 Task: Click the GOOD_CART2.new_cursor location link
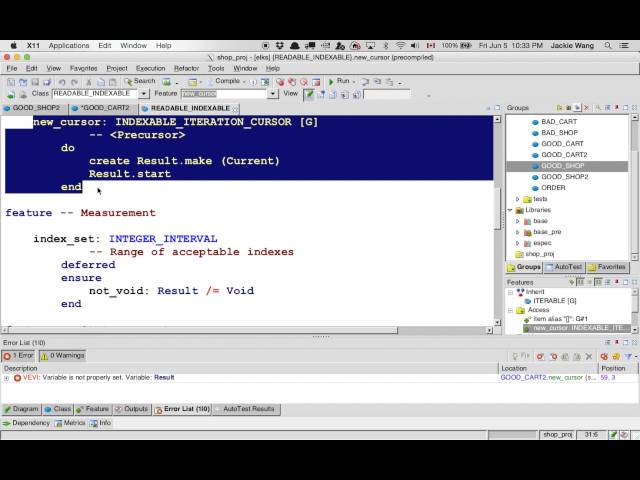pyautogui.click(x=548, y=378)
